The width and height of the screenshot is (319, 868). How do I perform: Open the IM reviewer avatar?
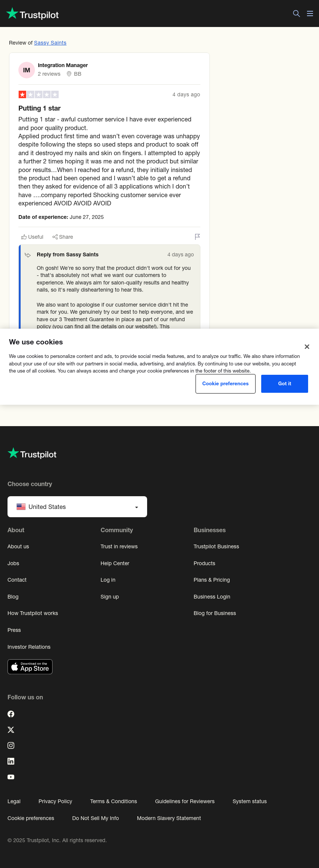(27, 70)
